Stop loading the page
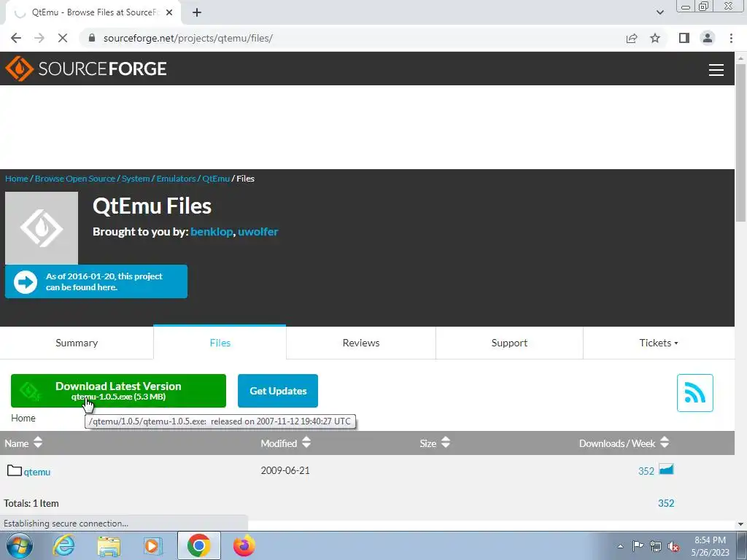Image resolution: width=747 pixels, height=560 pixels. [x=63, y=38]
